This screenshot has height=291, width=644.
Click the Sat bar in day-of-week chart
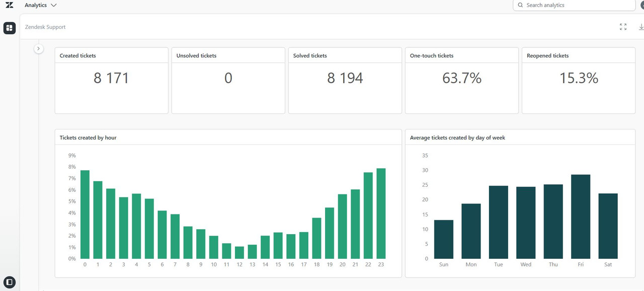[608, 226]
